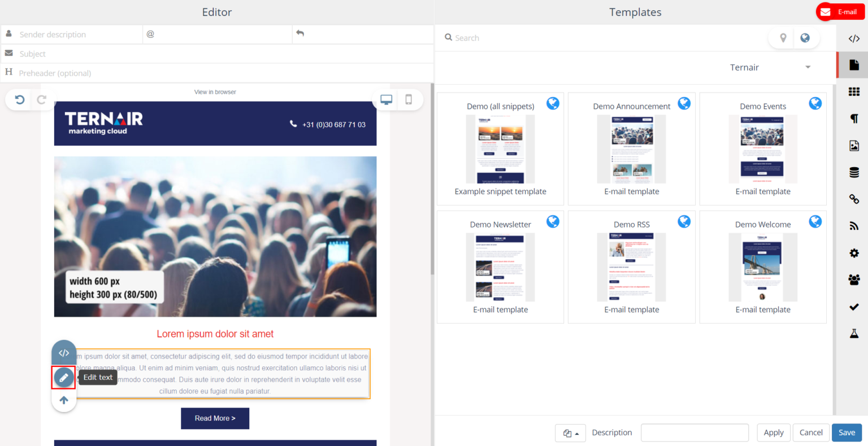Select the Demo Newsletter template thumbnail
The width and height of the screenshot is (868, 446).
click(x=500, y=267)
